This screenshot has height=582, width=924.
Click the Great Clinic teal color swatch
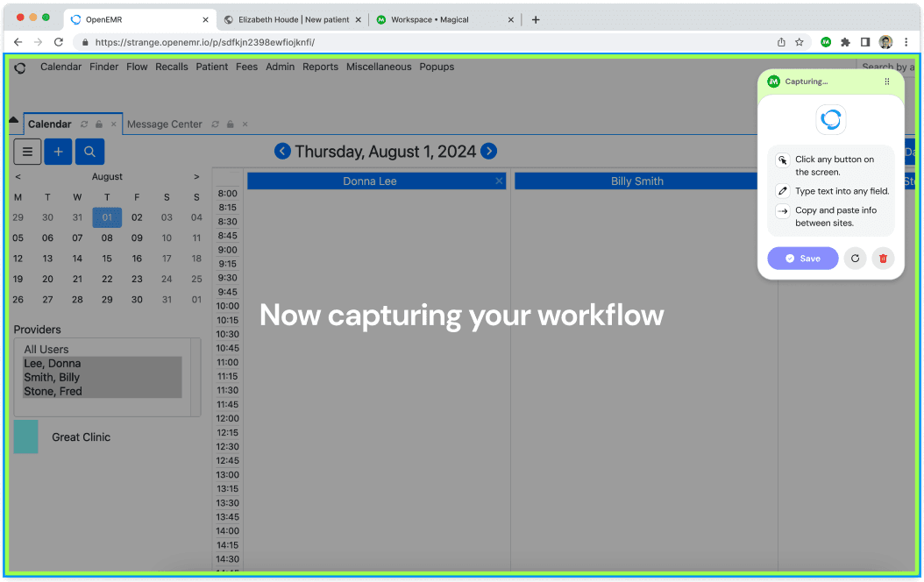(26, 436)
